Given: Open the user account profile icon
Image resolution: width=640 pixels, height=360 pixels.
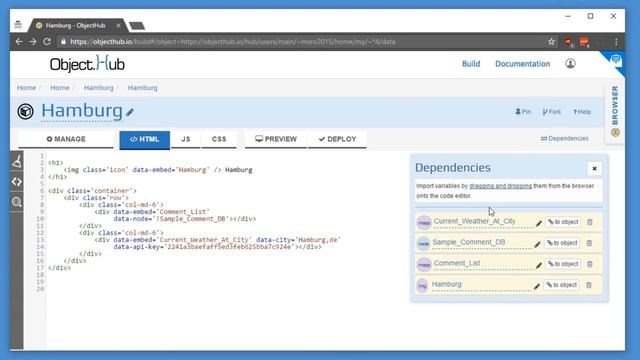Looking at the screenshot, I should [x=570, y=64].
